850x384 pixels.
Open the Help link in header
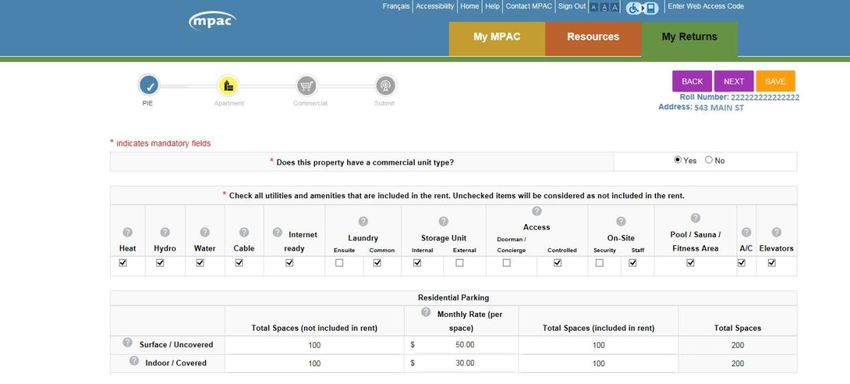point(492,7)
